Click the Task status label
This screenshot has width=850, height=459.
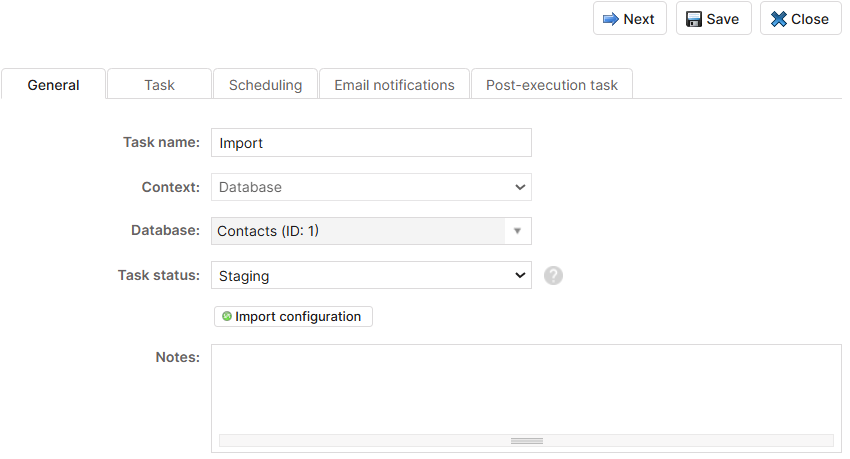pyautogui.click(x=159, y=275)
